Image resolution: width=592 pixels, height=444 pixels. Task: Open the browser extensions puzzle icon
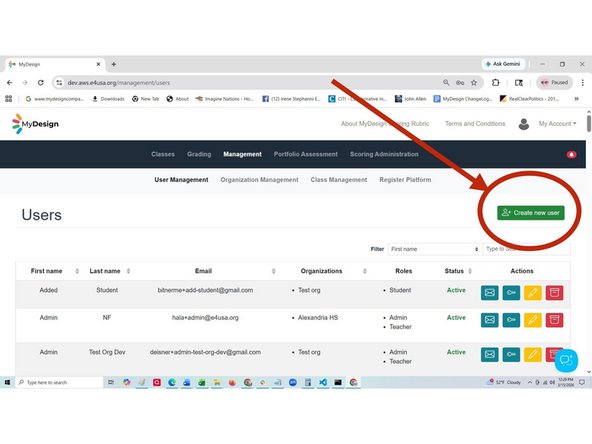(495, 82)
